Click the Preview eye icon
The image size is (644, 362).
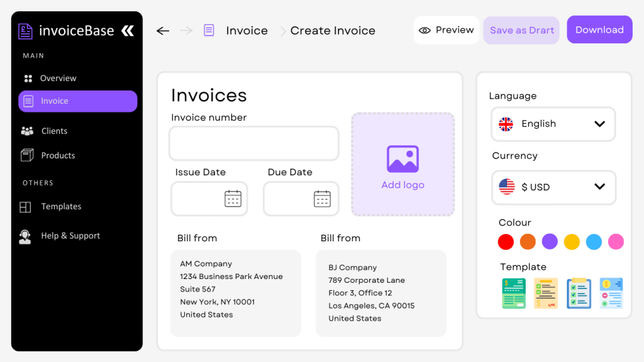pyautogui.click(x=425, y=30)
